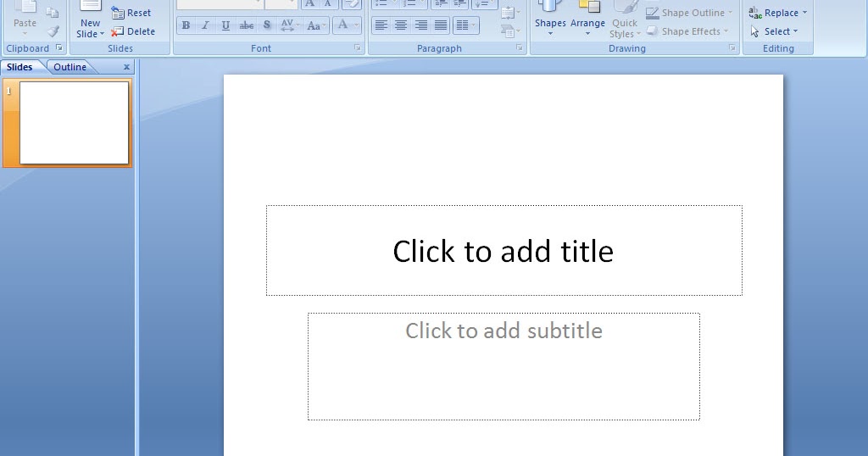This screenshot has width=868, height=456.
Task: Click Replace in Editing group
Action: [777, 13]
